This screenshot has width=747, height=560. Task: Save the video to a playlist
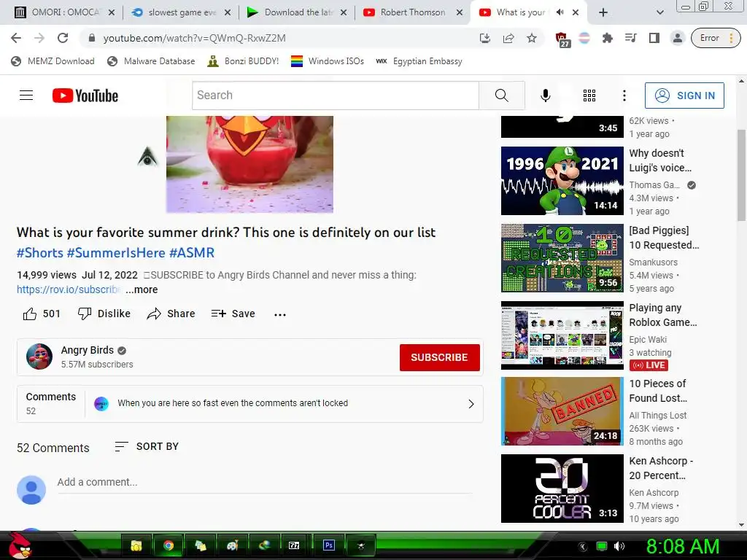pyautogui.click(x=233, y=314)
